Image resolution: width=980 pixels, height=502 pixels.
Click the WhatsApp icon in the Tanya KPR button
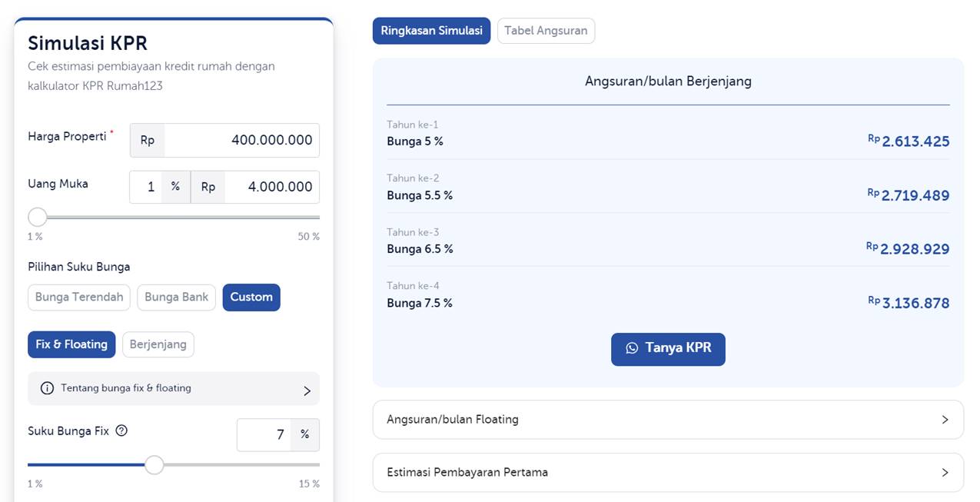coord(632,348)
